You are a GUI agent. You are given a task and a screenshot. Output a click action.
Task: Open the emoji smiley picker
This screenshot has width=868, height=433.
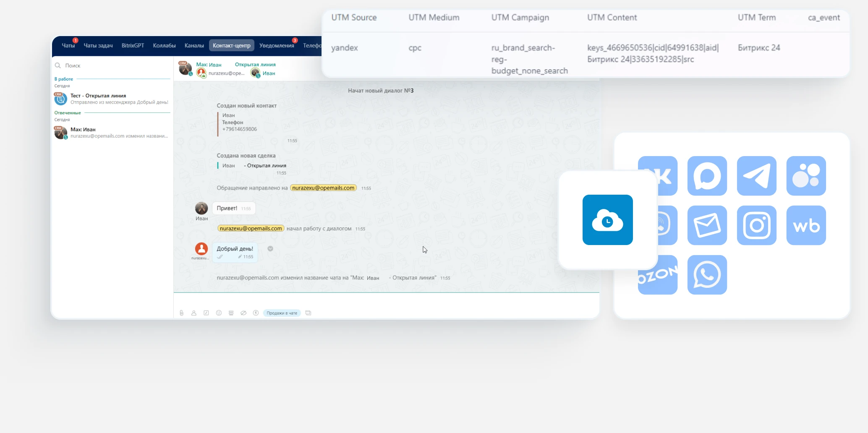pos(219,313)
